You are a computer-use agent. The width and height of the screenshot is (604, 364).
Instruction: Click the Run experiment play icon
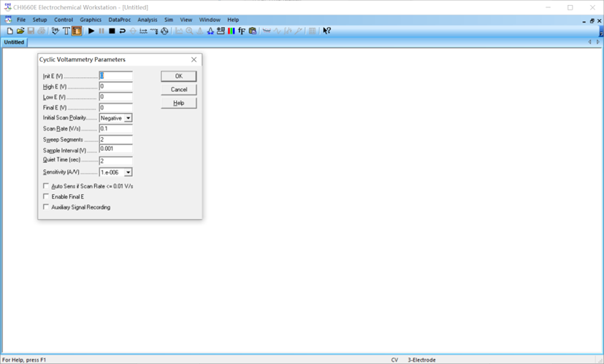pos(91,31)
